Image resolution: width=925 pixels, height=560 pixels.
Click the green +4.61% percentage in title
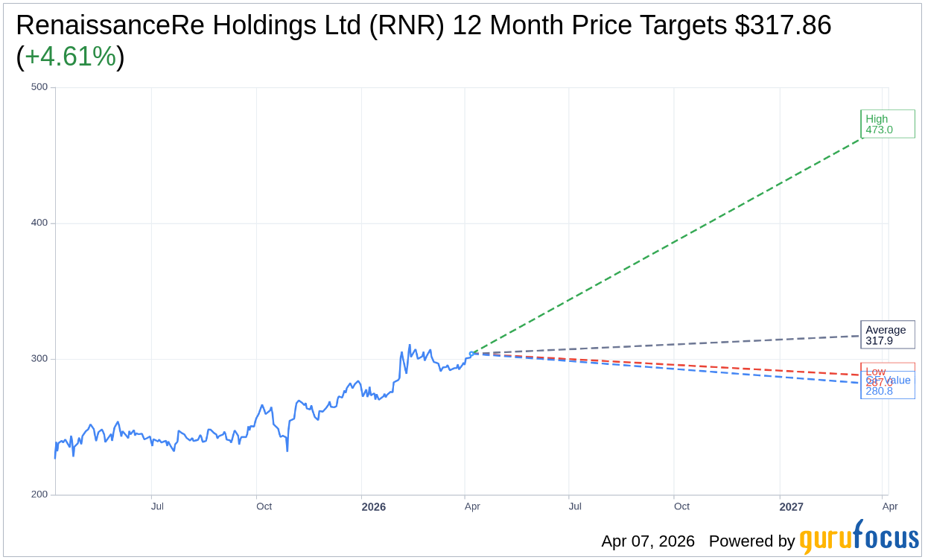(70, 57)
